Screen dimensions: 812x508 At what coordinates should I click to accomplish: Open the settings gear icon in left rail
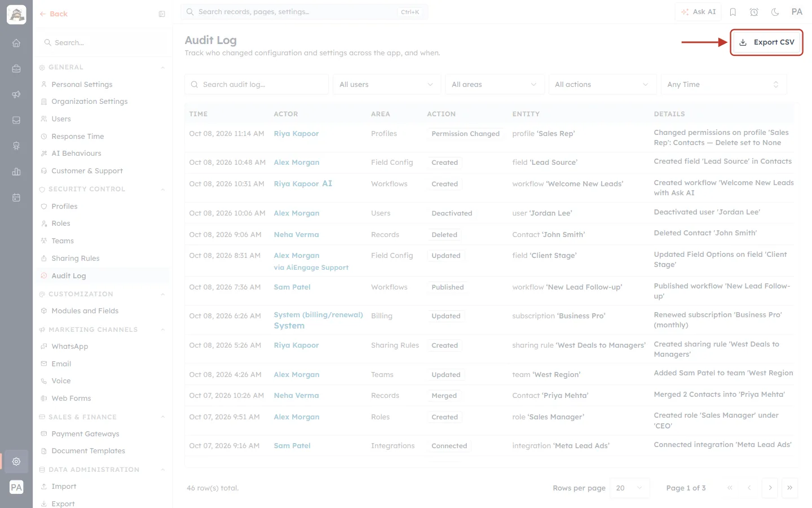tap(16, 461)
